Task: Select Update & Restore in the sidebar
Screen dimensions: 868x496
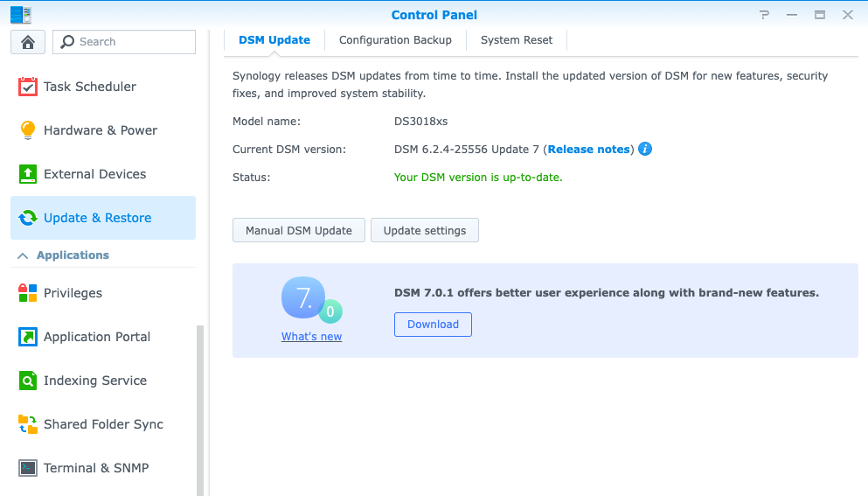Action: pyautogui.click(x=103, y=218)
